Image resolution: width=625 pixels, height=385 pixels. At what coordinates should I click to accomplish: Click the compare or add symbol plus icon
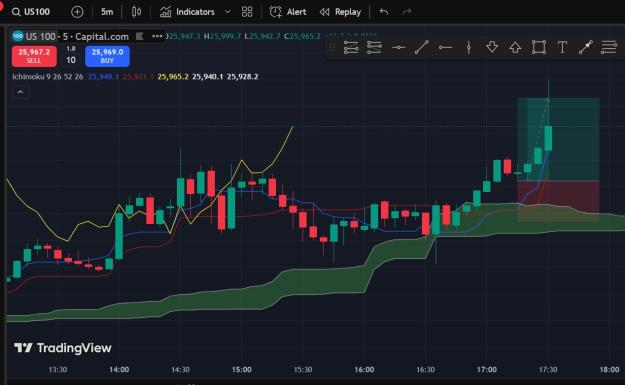[77, 12]
